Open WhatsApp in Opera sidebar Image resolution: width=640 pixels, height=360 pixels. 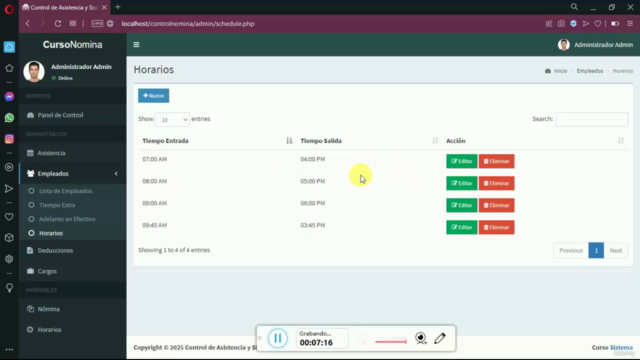pyautogui.click(x=9, y=118)
